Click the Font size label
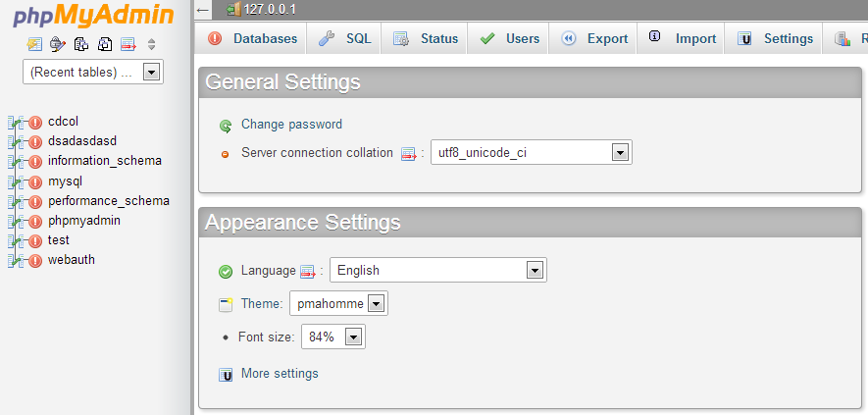This screenshot has width=868, height=415. [x=266, y=337]
